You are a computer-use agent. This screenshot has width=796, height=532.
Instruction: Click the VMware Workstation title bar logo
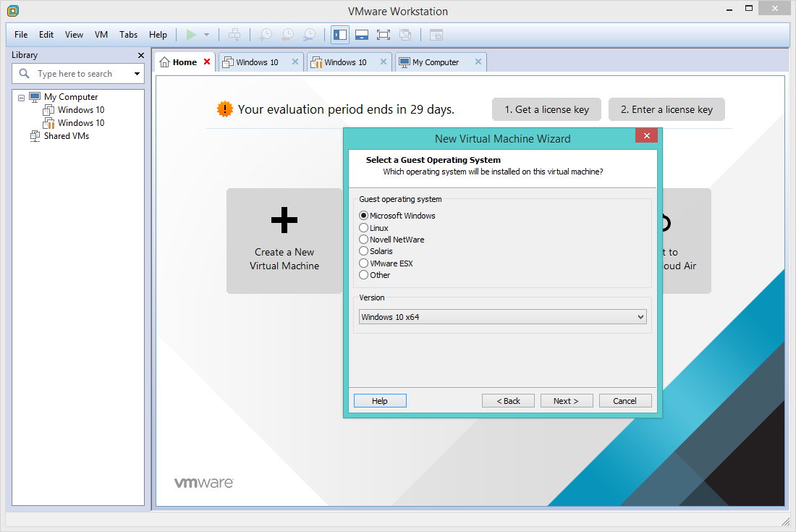(x=13, y=10)
